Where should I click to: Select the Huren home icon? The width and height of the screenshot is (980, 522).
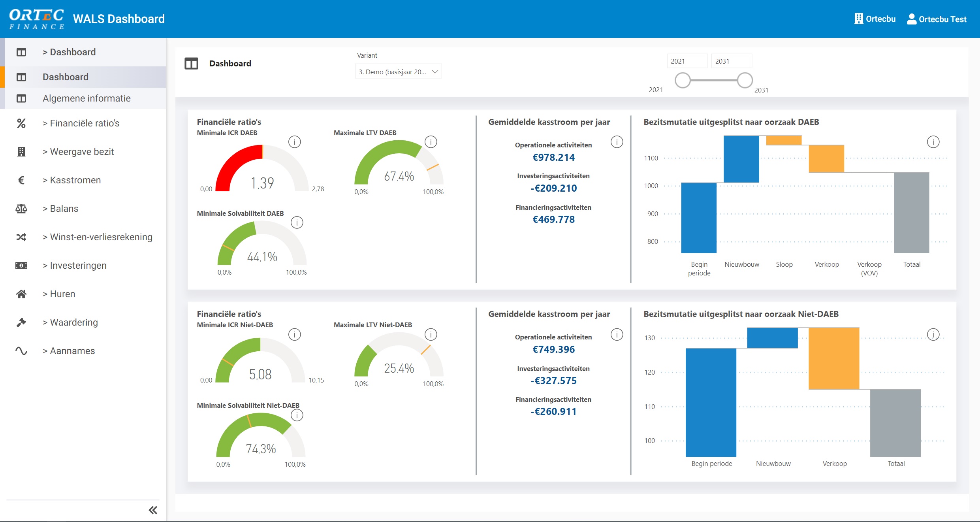pyautogui.click(x=21, y=294)
